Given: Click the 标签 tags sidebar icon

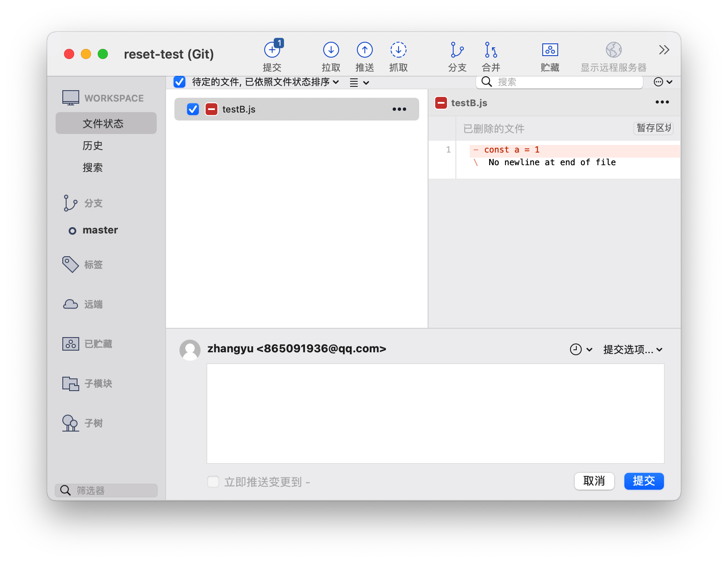Looking at the screenshot, I should (70, 265).
